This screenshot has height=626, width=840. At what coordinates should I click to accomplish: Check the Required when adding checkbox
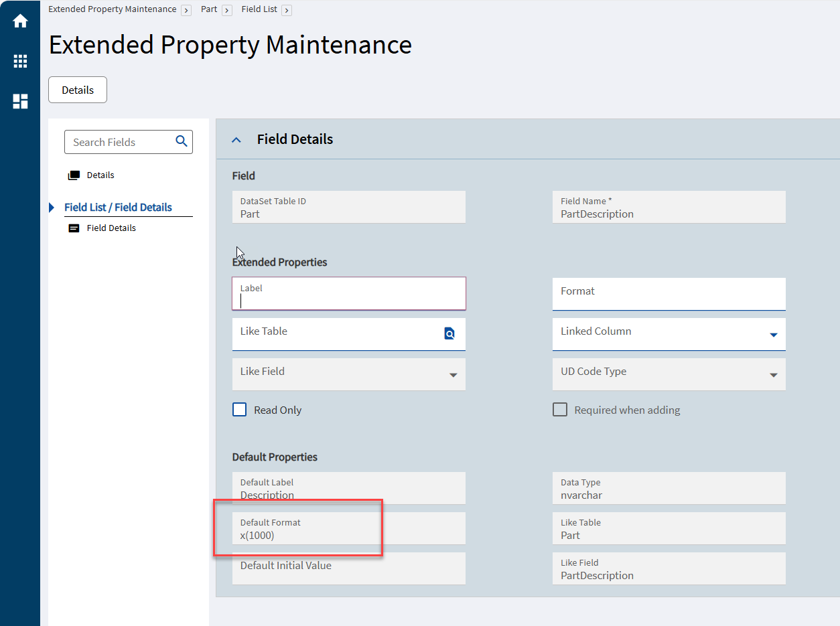point(560,410)
